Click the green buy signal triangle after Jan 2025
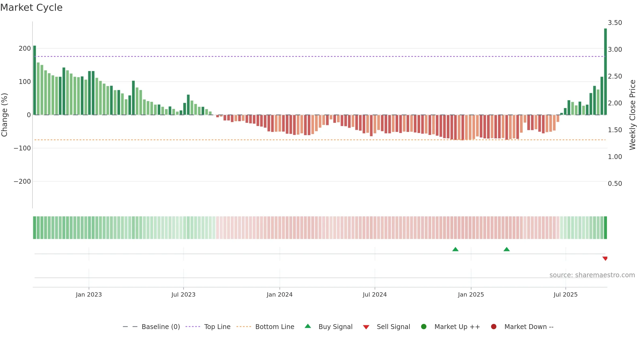 [x=507, y=249]
